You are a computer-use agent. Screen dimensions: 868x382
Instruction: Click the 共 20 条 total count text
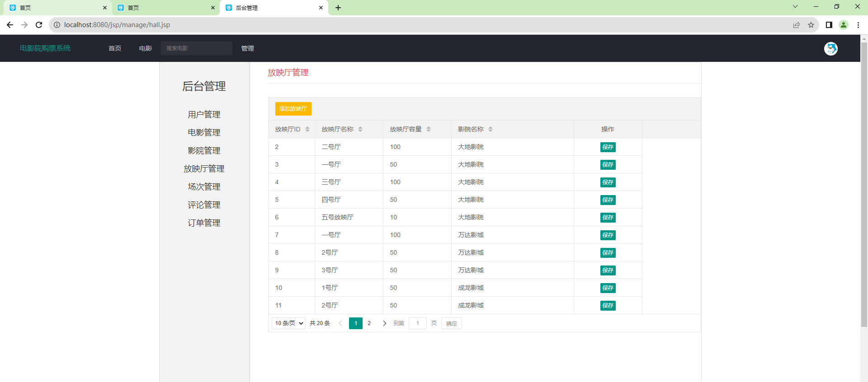[320, 323]
